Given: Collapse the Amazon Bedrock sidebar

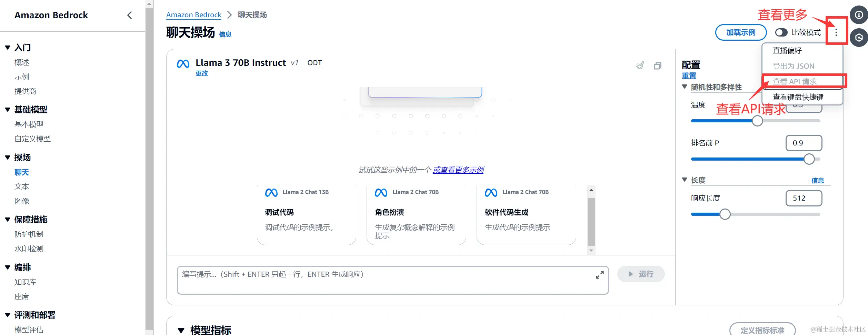Looking at the screenshot, I should pos(130,15).
